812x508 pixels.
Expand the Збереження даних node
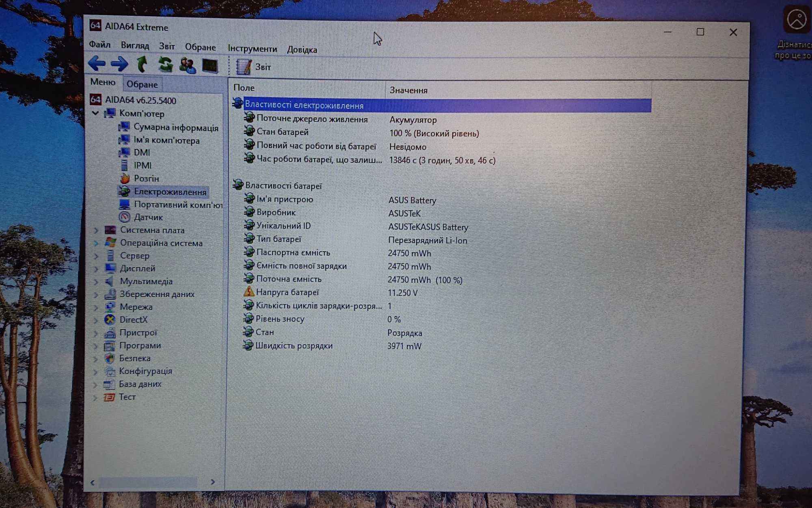(x=96, y=294)
